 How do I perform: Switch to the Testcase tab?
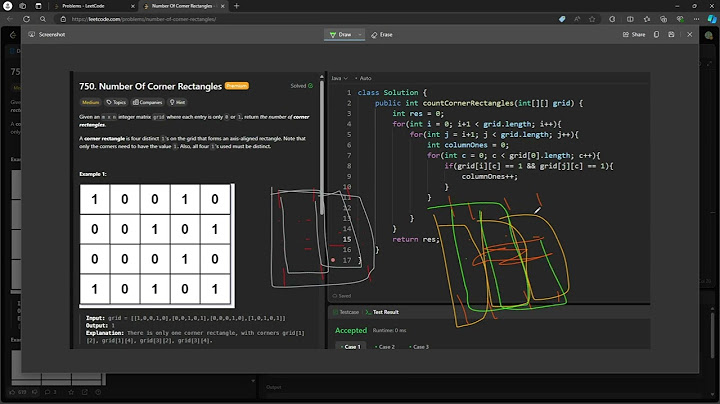[x=346, y=312]
